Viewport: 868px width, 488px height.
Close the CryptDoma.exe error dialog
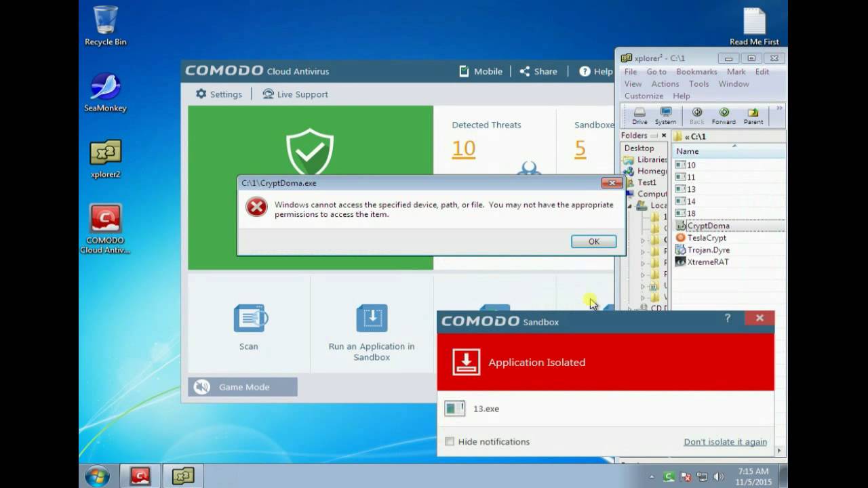(612, 183)
